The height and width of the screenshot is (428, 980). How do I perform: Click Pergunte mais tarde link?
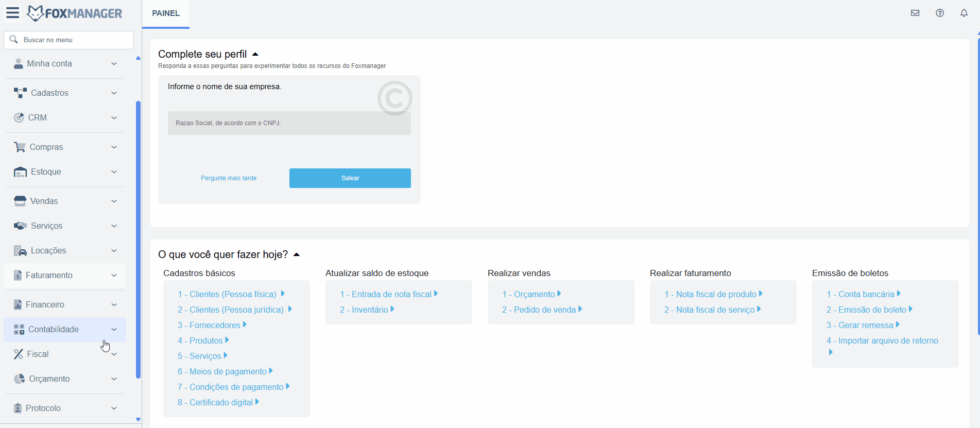coord(229,178)
